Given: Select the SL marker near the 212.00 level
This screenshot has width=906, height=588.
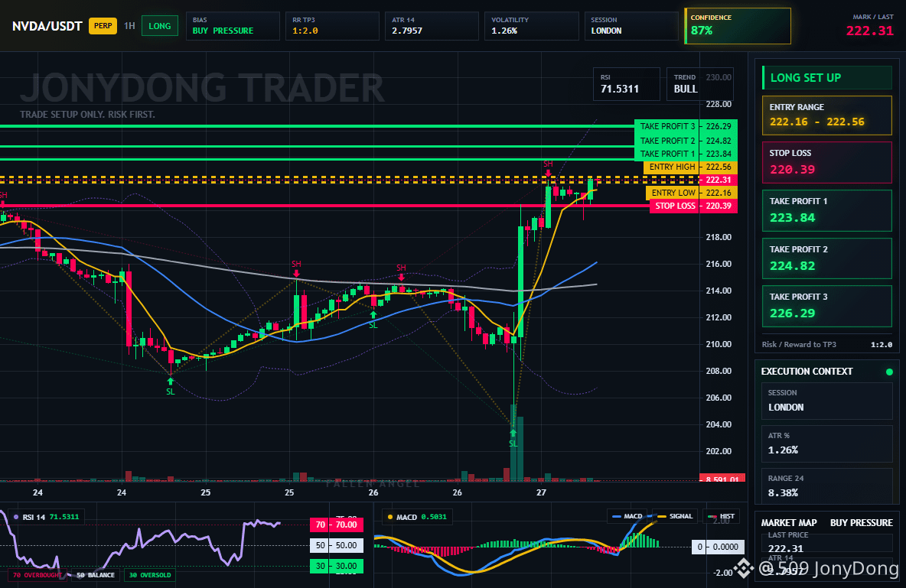Looking at the screenshot, I should 373,320.
